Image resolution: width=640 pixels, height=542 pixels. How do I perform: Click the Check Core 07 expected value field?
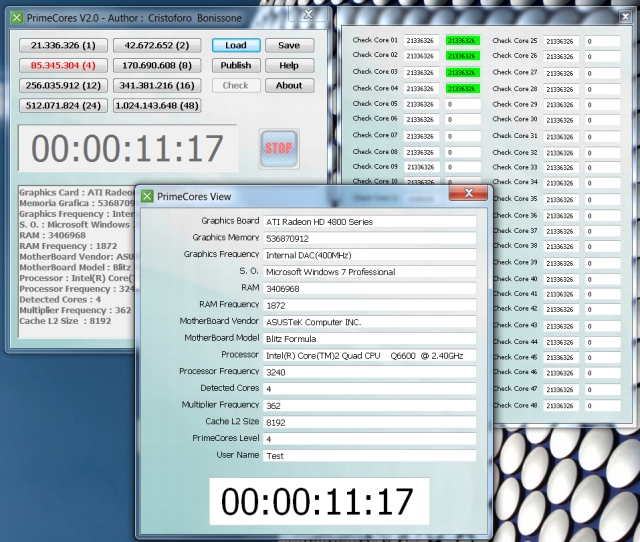tap(421, 136)
